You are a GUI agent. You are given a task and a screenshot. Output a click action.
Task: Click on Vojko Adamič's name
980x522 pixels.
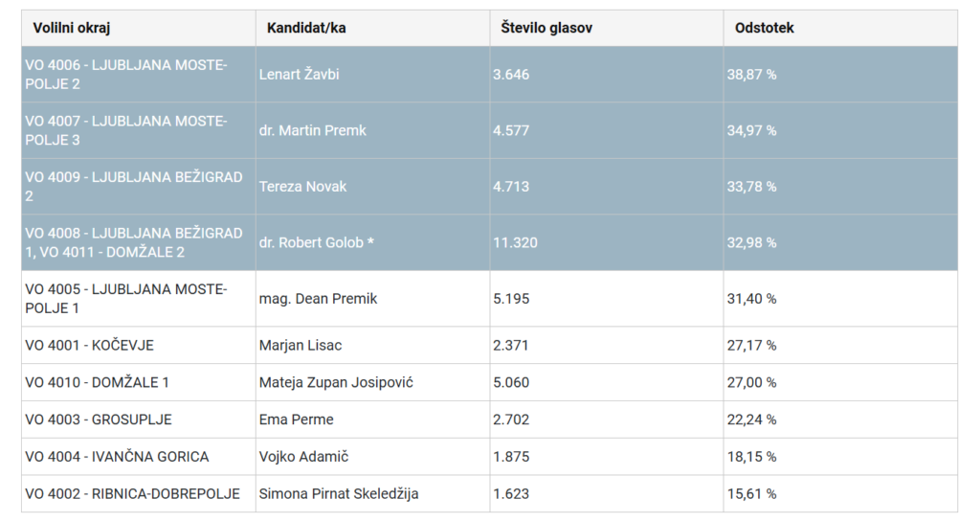click(310, 457)
